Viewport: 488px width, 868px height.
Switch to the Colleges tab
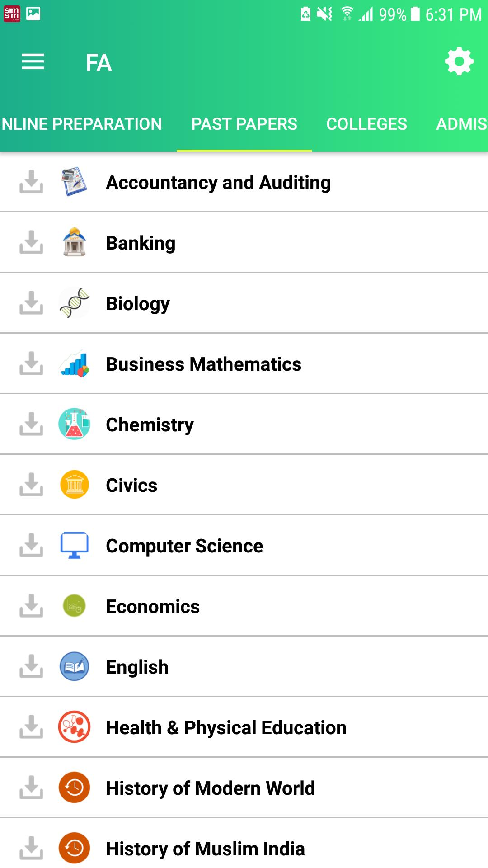click(x=366, y=124)
